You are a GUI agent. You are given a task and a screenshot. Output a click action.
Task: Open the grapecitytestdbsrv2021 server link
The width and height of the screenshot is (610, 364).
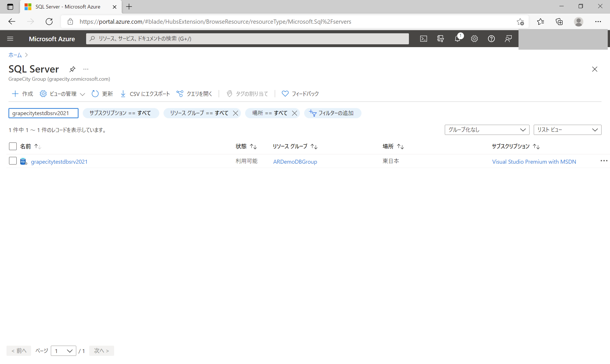59,162
